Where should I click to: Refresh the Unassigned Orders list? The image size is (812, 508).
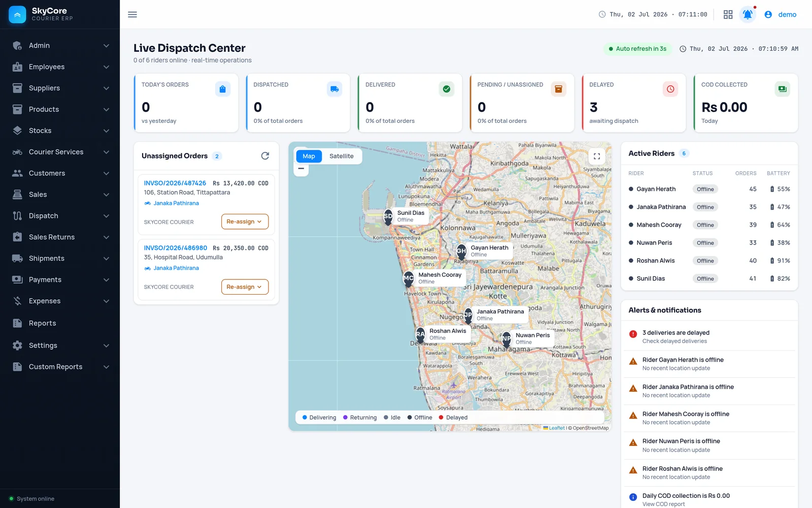(x=265, y=156)
